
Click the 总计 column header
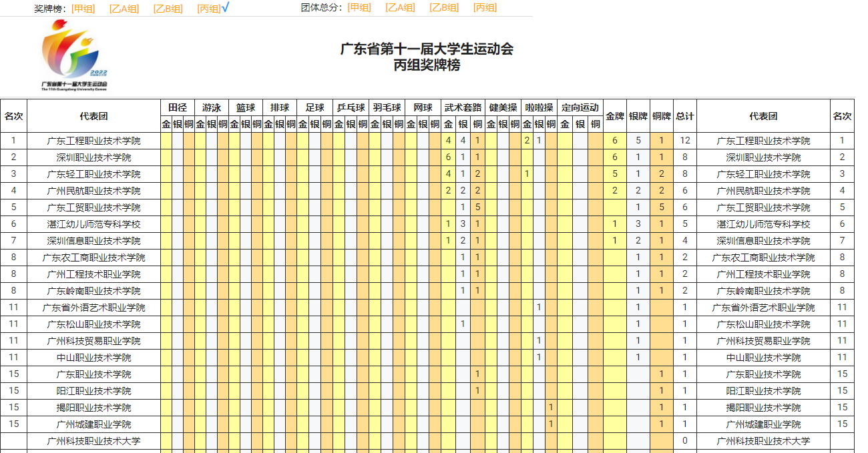click(684, 116)
